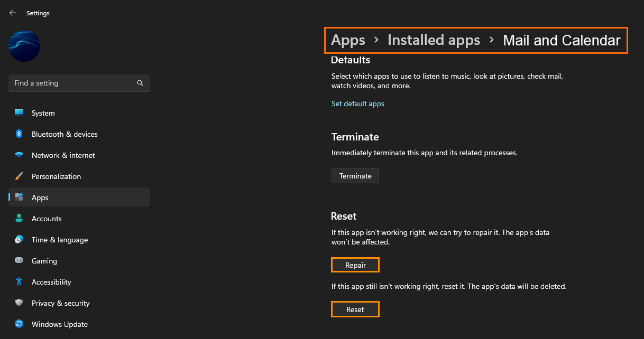Click the Network wifi icon
644x339 pixels.
coord(19,155)
